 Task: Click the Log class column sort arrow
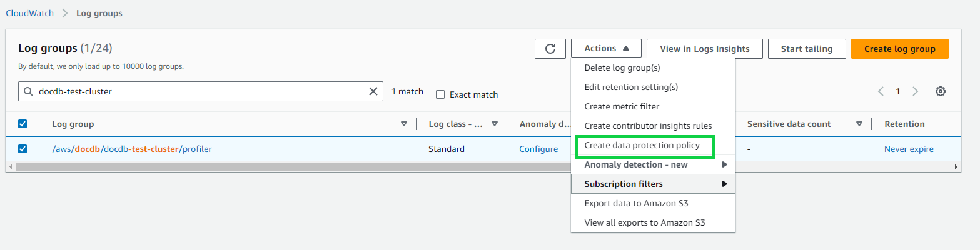[495, 124]
